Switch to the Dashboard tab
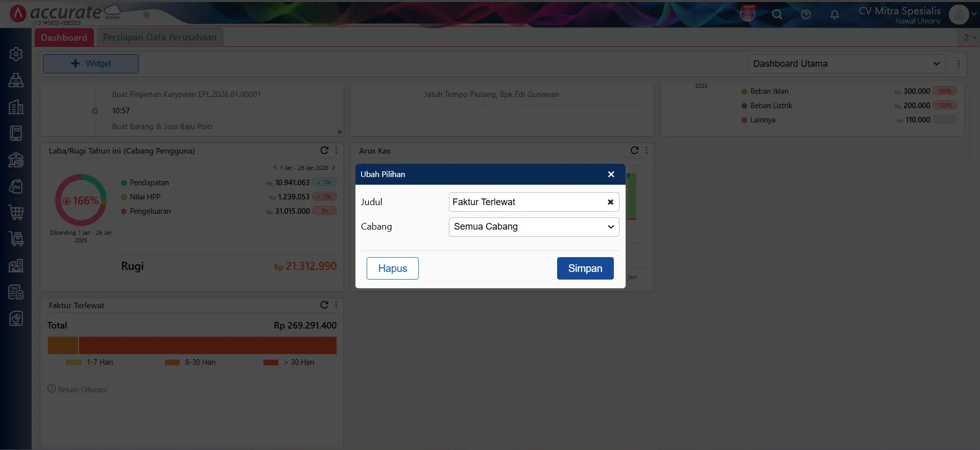 [64, 37]
